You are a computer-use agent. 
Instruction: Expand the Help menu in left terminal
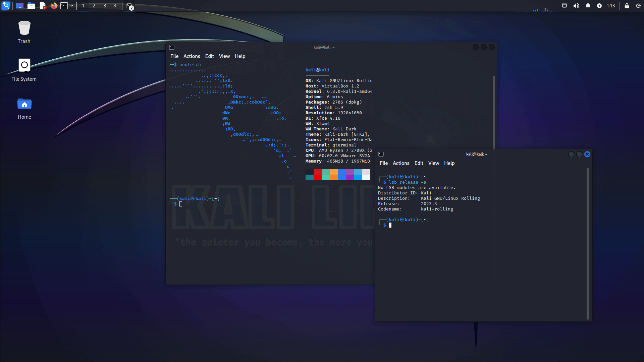pyautogui.click(x=240, y=56)
